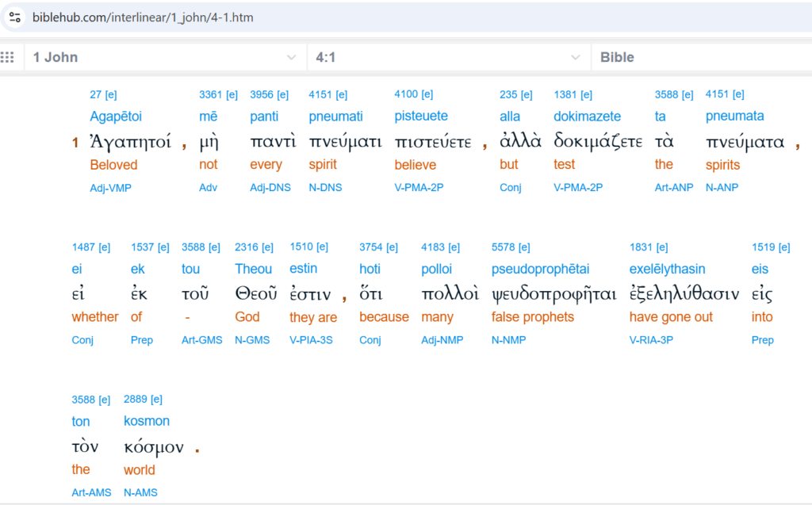This screenshot has height=505, width=812.
Task: Click the [e] link next to 3361
Action: pos(232,94)
